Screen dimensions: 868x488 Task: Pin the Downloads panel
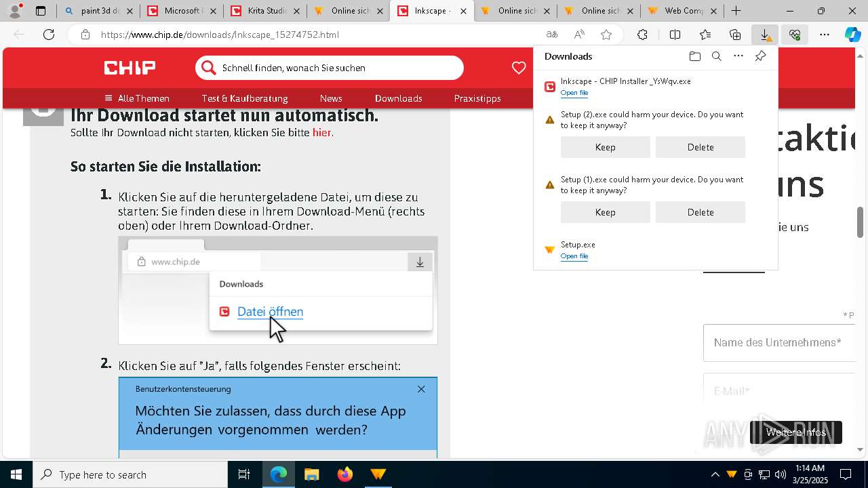click(760, 56)
